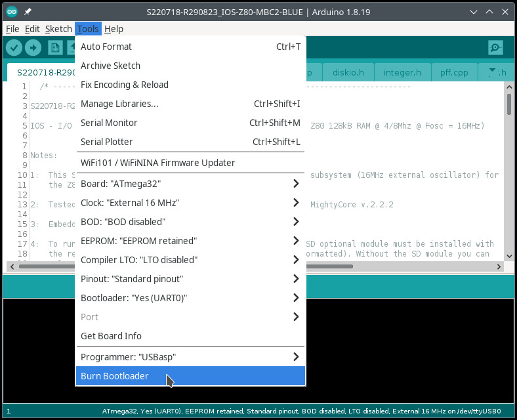Click the Upload arrow icon

click(33, 48)
